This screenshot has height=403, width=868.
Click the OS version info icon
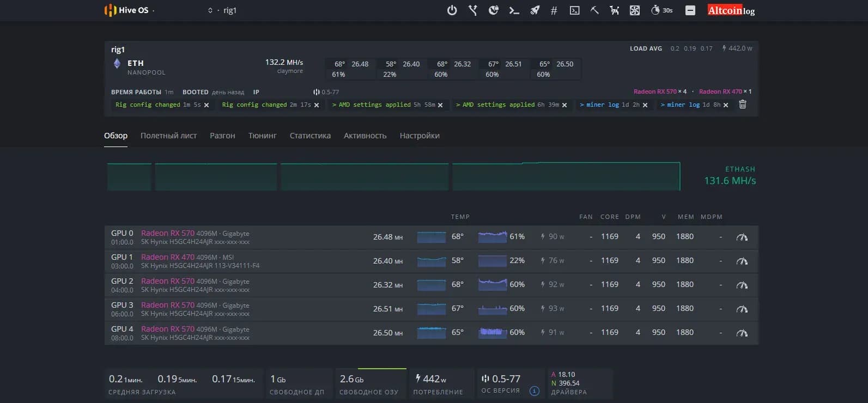(x=535, y=391)
